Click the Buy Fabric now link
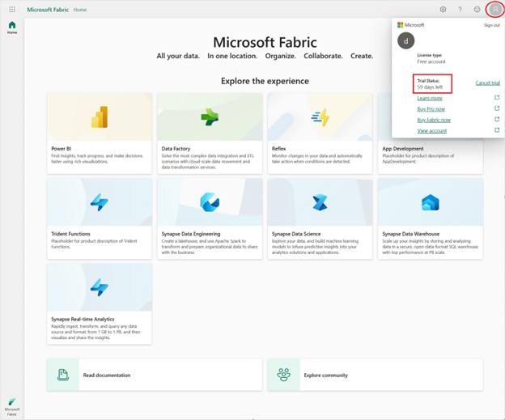The width and height of the screenshot is (505, 420). click(434, 120)
